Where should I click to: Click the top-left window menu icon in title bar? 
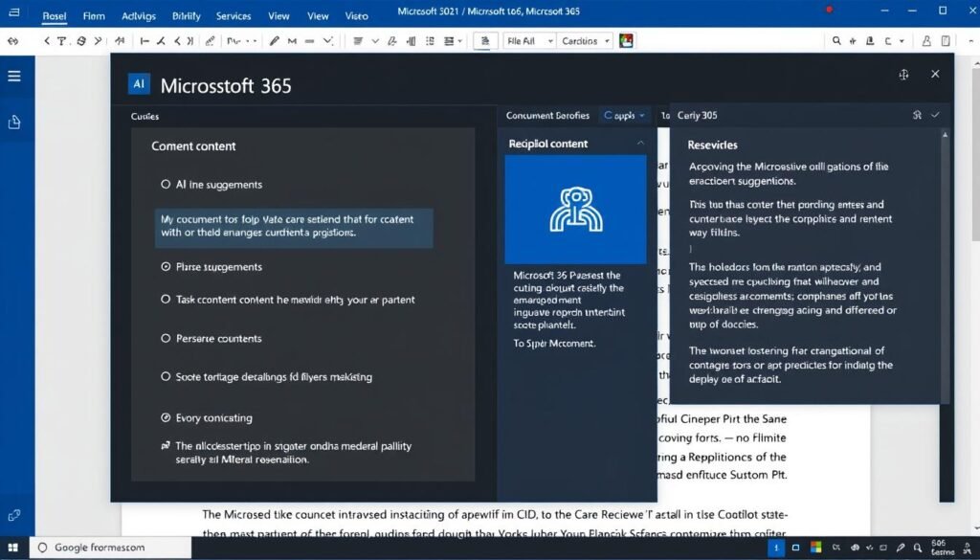point(13,11)
